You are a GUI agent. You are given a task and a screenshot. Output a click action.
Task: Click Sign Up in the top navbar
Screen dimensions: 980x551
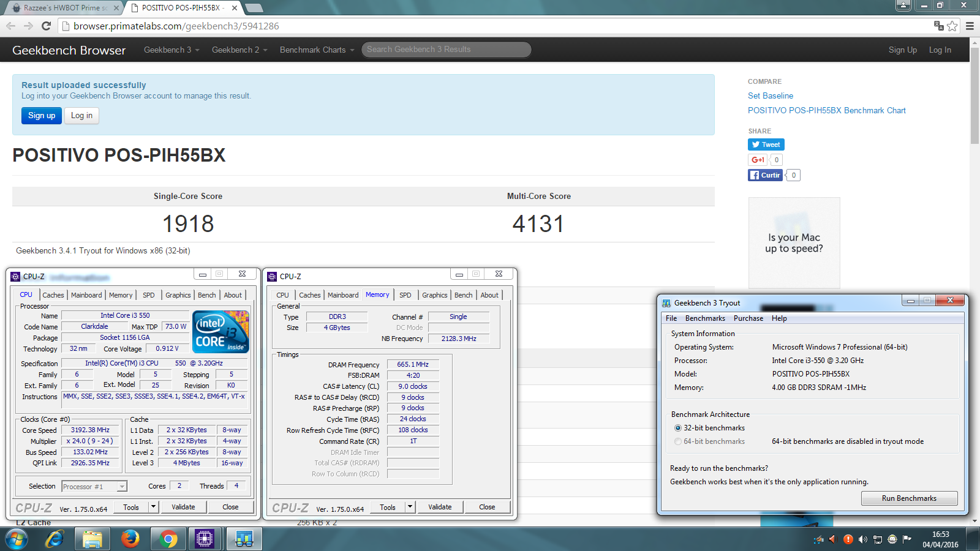[902, 50]
